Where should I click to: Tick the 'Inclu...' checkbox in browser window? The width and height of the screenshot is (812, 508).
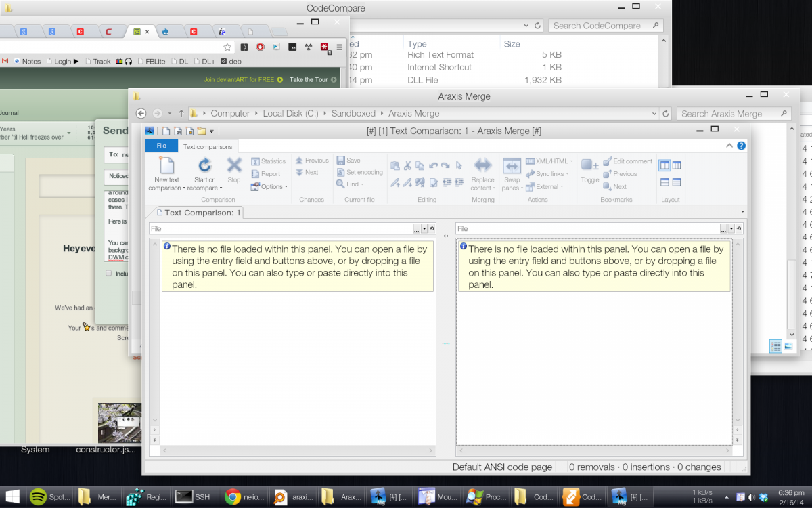coord(109,274)
